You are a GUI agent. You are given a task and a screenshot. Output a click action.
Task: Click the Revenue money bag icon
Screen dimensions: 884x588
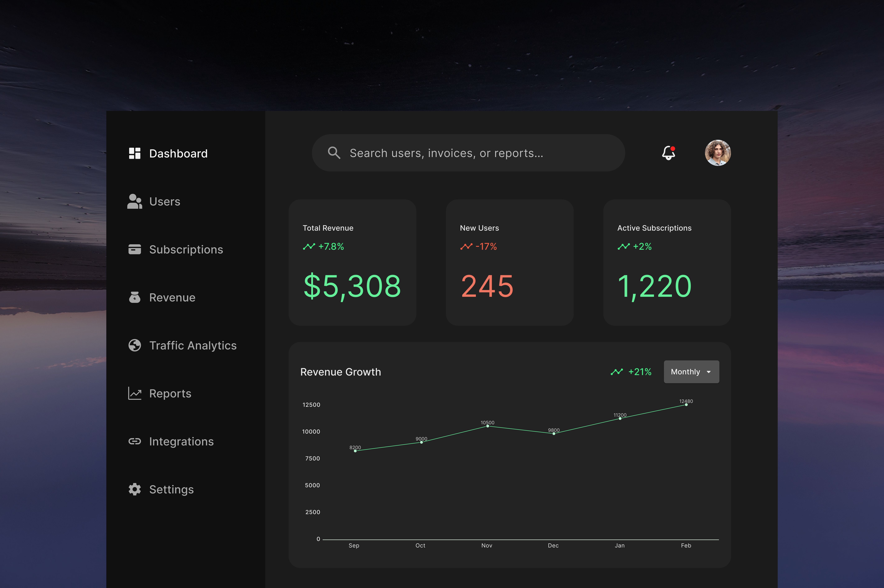click(x=135, y=297)
